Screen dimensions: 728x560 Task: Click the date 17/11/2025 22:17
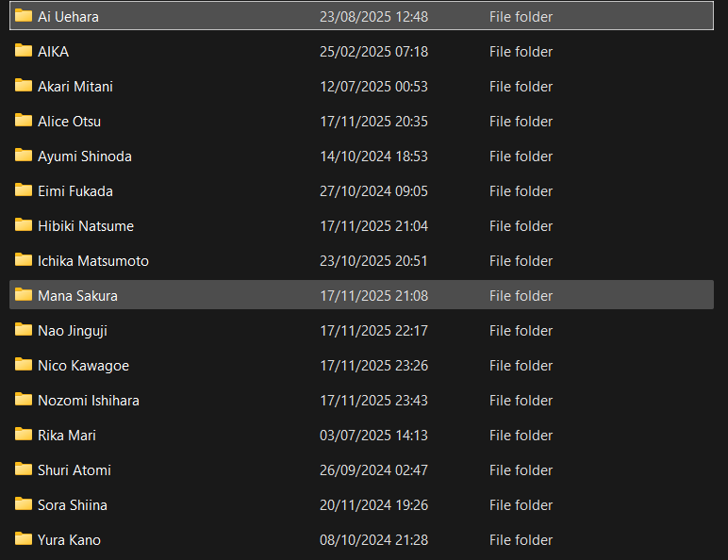pos(373,331)
